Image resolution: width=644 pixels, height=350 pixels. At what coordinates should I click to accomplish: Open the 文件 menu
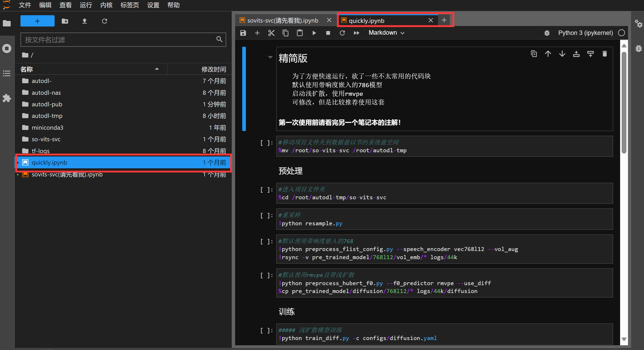click(25, 5)
